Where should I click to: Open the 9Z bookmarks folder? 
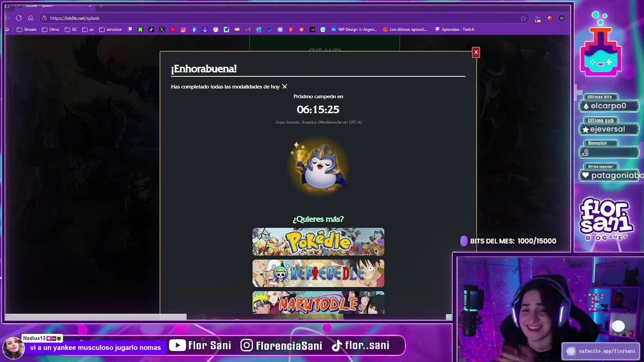click(x=71, y=30)
